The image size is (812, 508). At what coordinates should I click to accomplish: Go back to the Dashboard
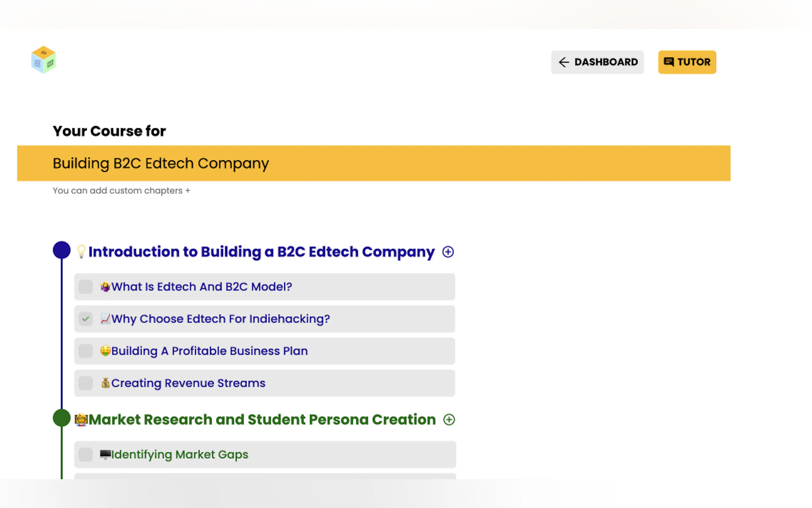tap(597, 62)
